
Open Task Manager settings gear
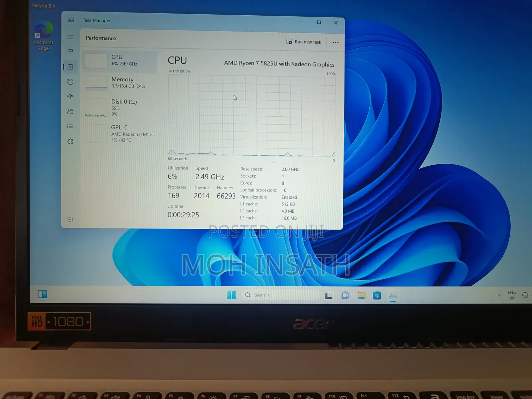(x=70, y=219)
